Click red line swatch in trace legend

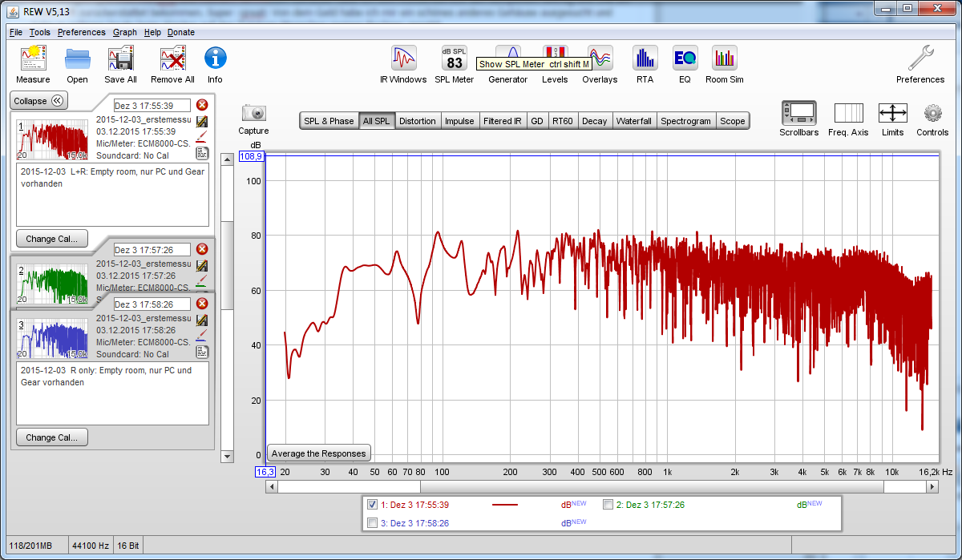(504, 506)
